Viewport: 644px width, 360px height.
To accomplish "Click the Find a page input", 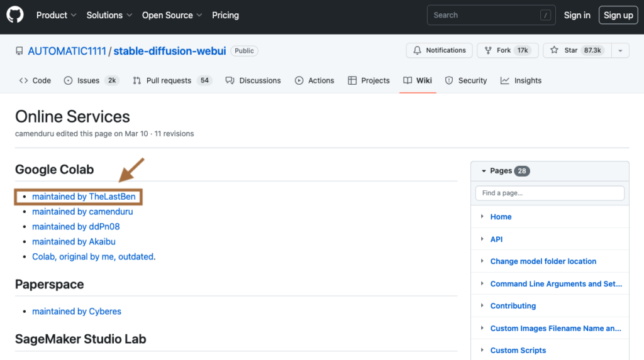I will pos(550,193).
